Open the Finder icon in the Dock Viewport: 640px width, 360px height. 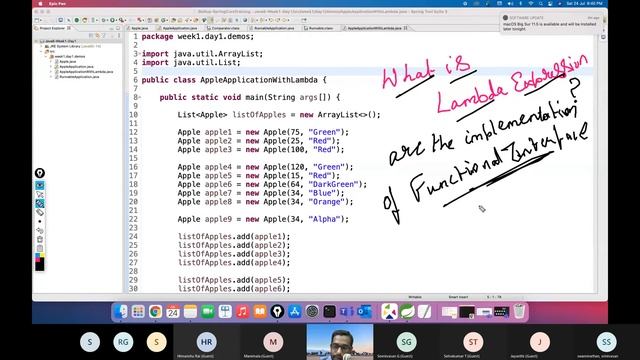tap(120, 312)
